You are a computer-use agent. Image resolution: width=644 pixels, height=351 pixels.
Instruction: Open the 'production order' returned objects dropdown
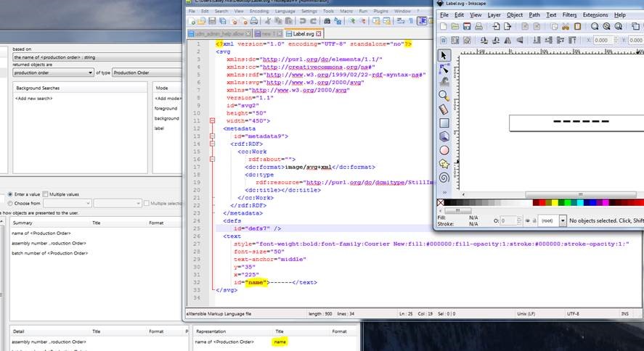click(54, 73)
